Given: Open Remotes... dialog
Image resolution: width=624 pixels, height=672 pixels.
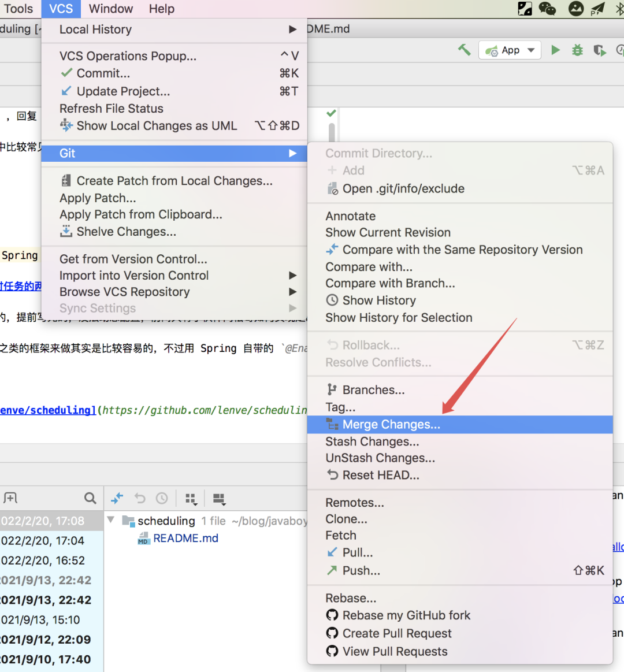Looking at the screenshot, I should 460,502.
